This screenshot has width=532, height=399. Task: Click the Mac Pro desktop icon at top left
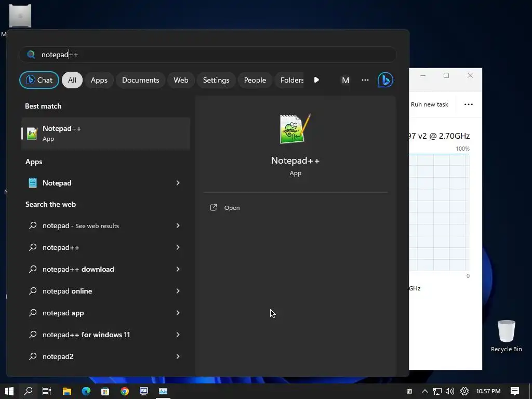pyautogui.click(x=20, y=16)
